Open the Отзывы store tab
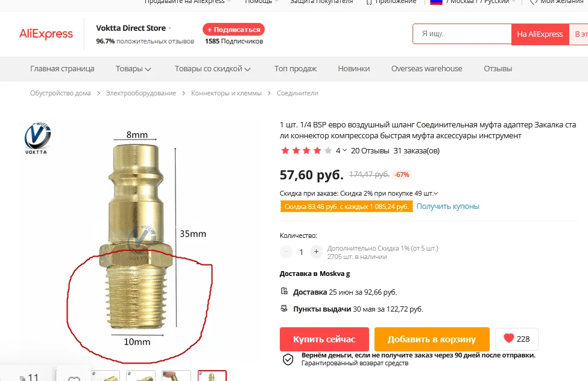The width and height of the screenshot is (588, 381). [x=498, y=69]
